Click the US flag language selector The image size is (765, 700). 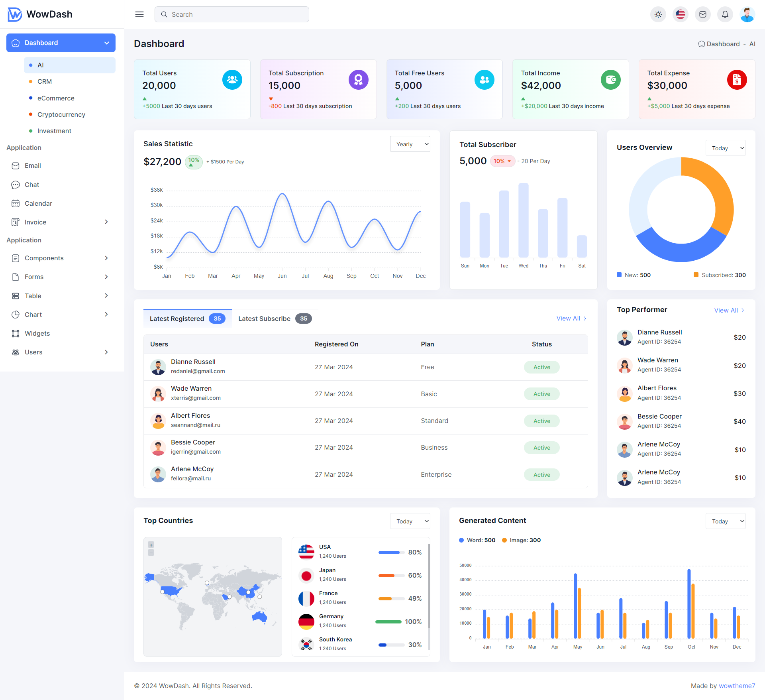[681, 14]
